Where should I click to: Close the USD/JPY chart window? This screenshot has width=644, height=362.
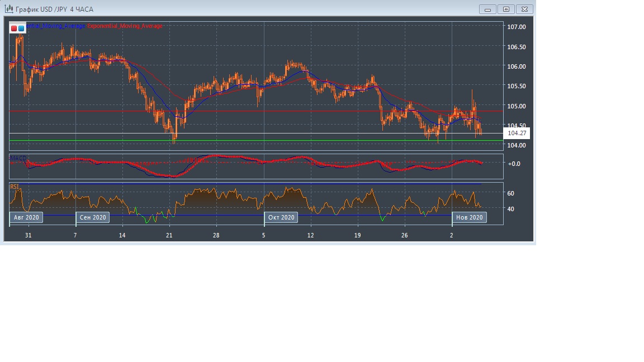click(x=524, y=9)
